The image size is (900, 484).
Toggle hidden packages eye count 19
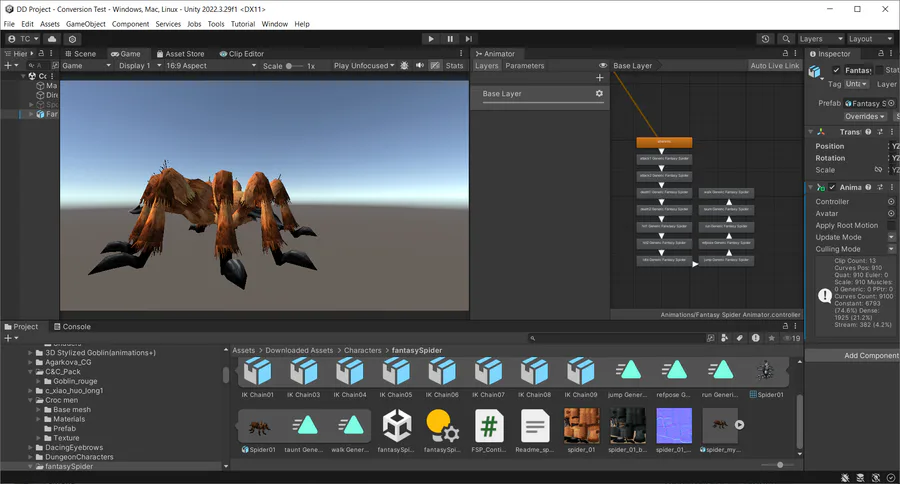792,338
